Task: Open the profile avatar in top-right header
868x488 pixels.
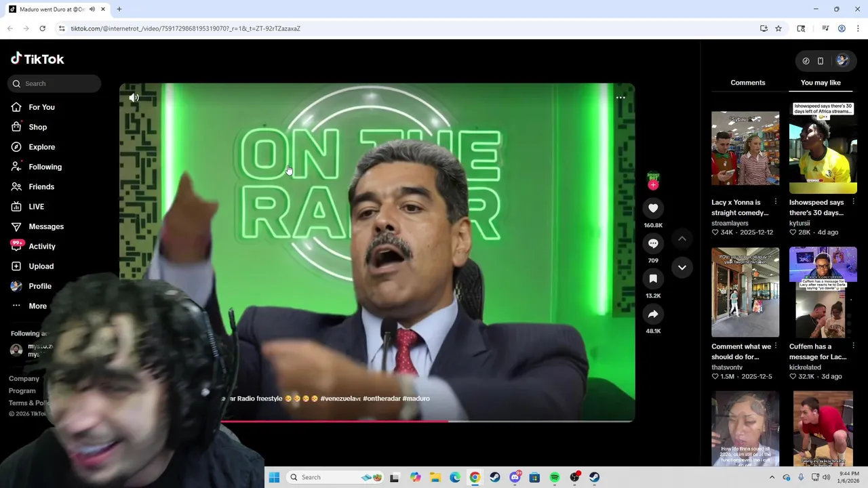Action: [x=842, y=60]
